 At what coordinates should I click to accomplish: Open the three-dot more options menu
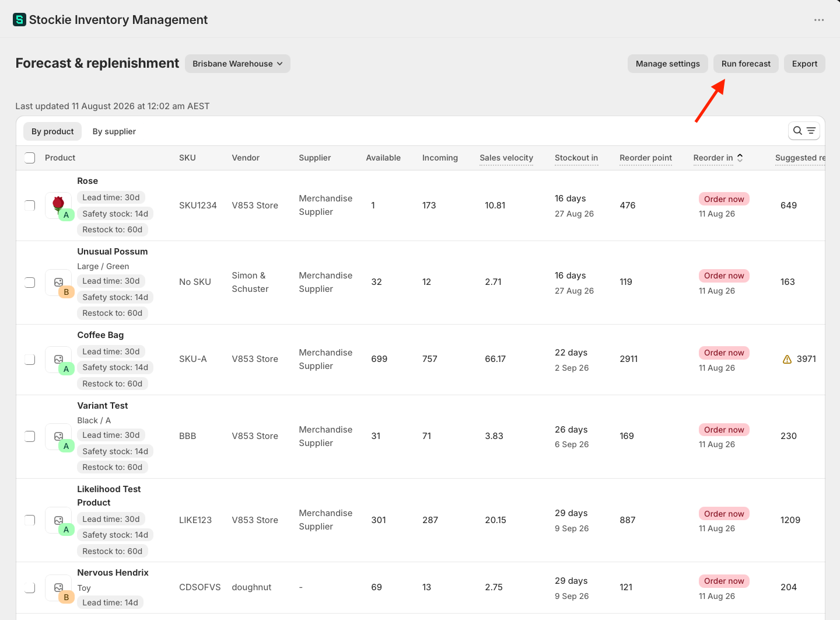coord(819,20)
